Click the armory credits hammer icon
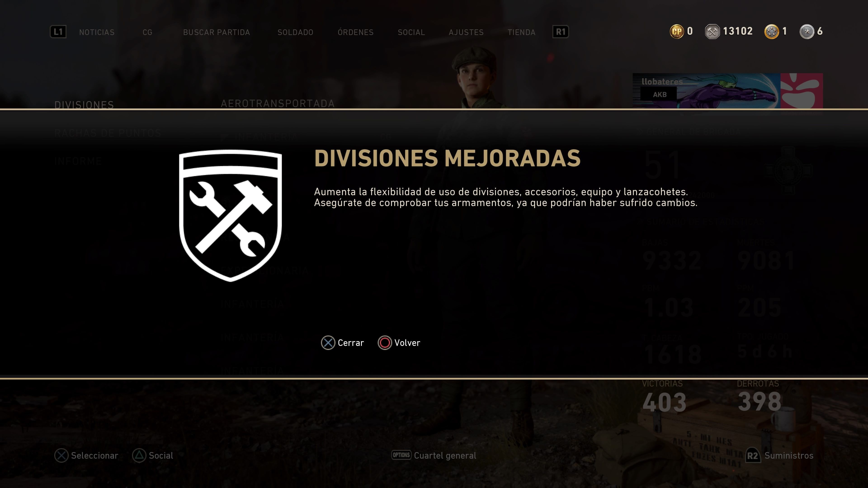 (712, 32)
